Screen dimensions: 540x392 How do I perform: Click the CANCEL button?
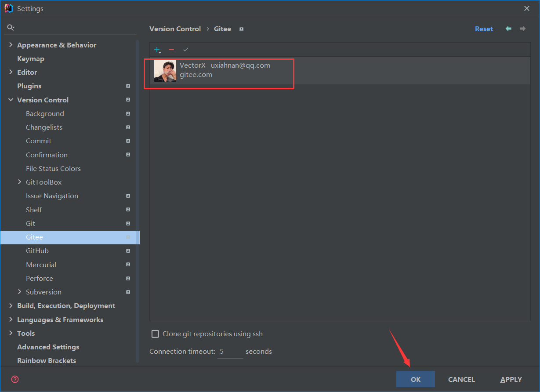(x=461, y=379)
